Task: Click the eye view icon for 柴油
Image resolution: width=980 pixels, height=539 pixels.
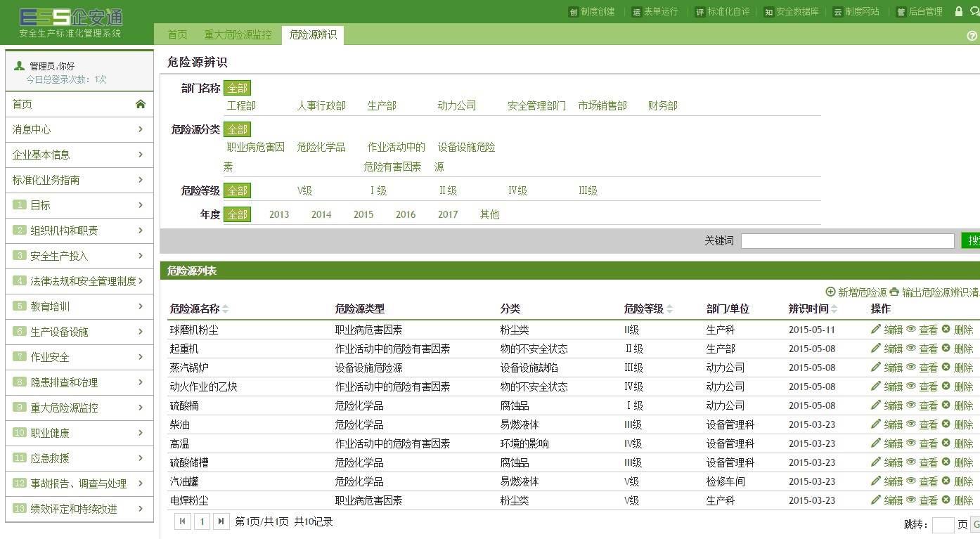Action: [x=910, y=424]
